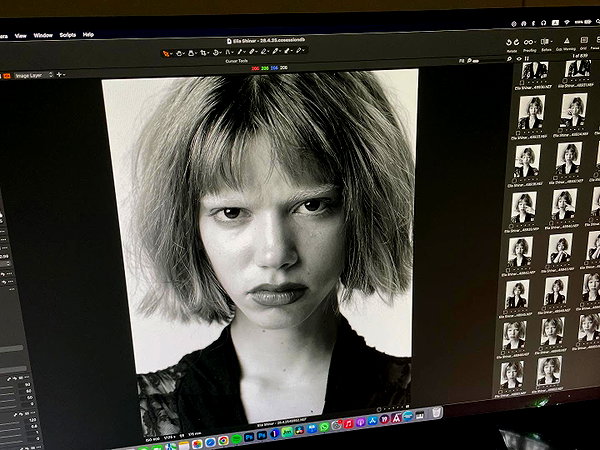The image size is (600, 450).
Task: Select the second top-row browser thumbnail
Action: 578,69
